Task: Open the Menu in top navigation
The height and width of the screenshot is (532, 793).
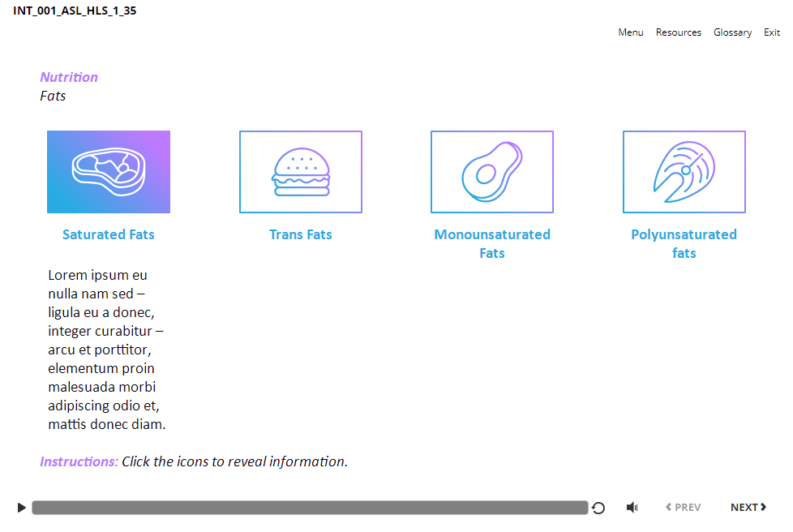Action: [x=631, y=32]
